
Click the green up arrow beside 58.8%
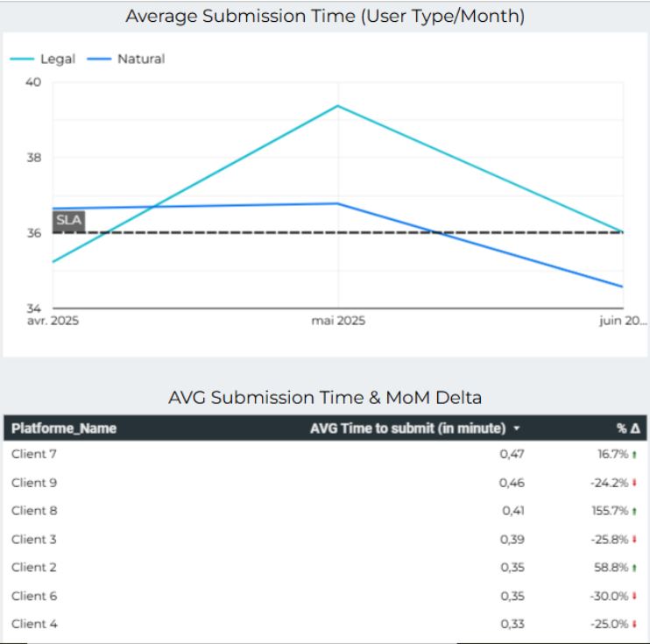[634, 567]
